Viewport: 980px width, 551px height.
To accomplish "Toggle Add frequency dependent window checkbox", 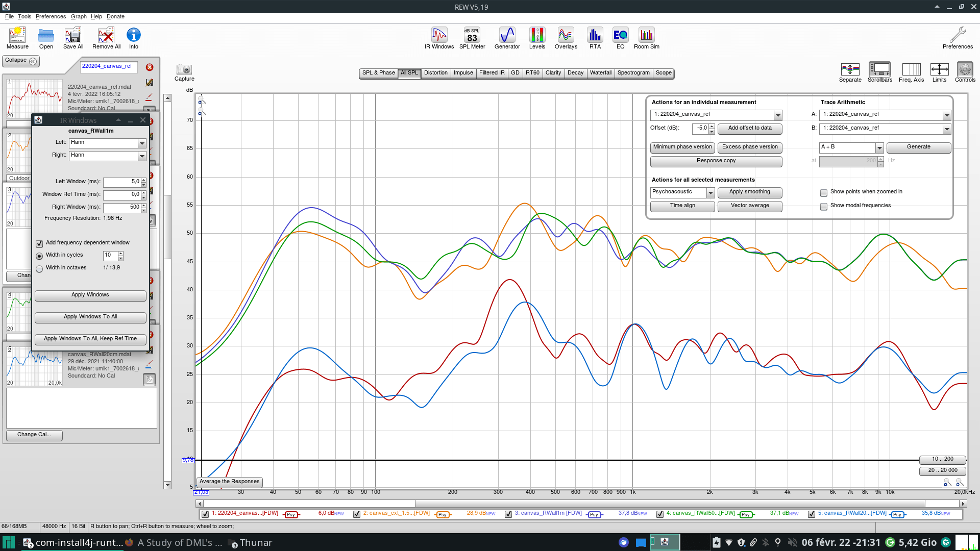I will coord(39,243).
